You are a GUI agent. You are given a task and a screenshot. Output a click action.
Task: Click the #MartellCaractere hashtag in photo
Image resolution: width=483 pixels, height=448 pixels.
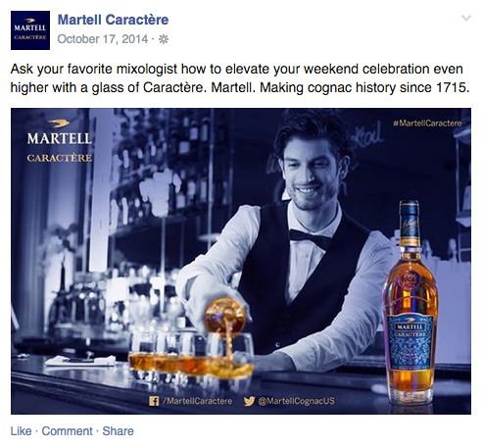427,124
